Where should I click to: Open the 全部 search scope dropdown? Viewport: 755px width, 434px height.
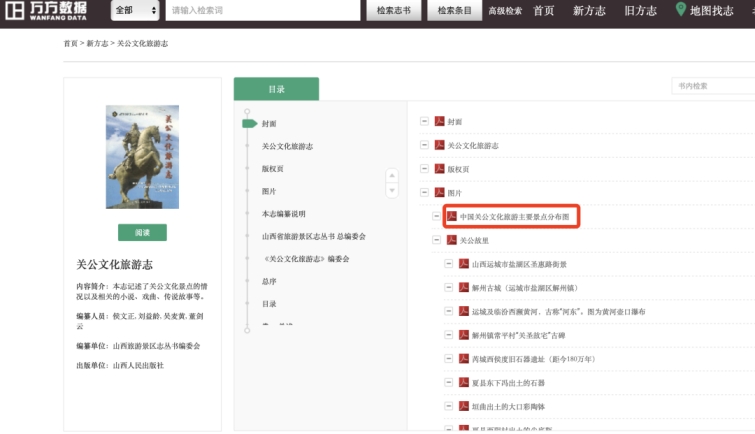pyautogui.click(x=135, y=10)
